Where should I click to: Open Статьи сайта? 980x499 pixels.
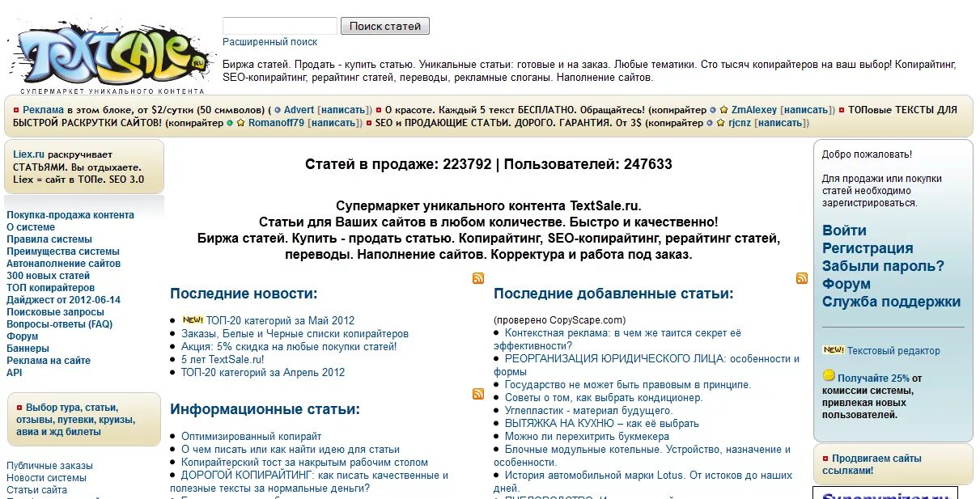(37, 490)
